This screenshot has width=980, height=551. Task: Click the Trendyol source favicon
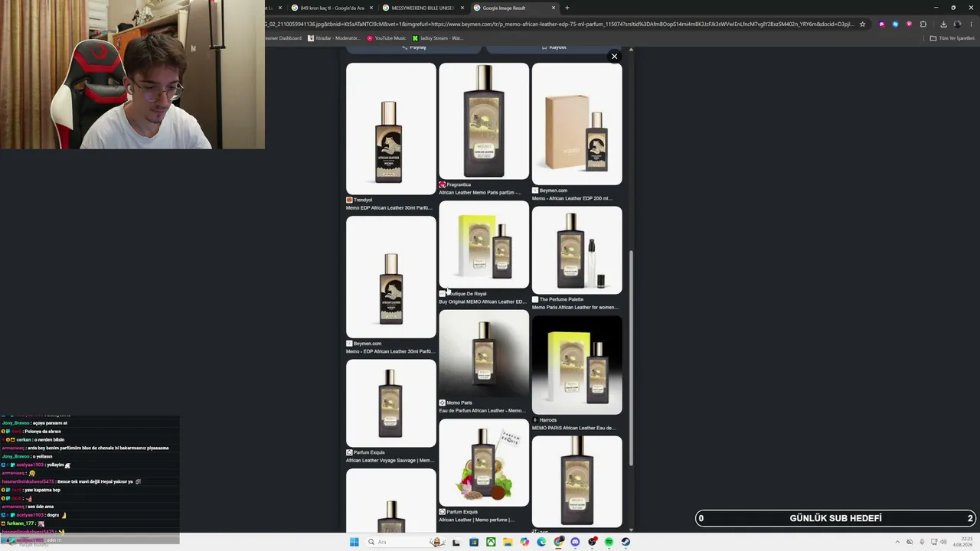pyautogui.click(x=349, y=200)
